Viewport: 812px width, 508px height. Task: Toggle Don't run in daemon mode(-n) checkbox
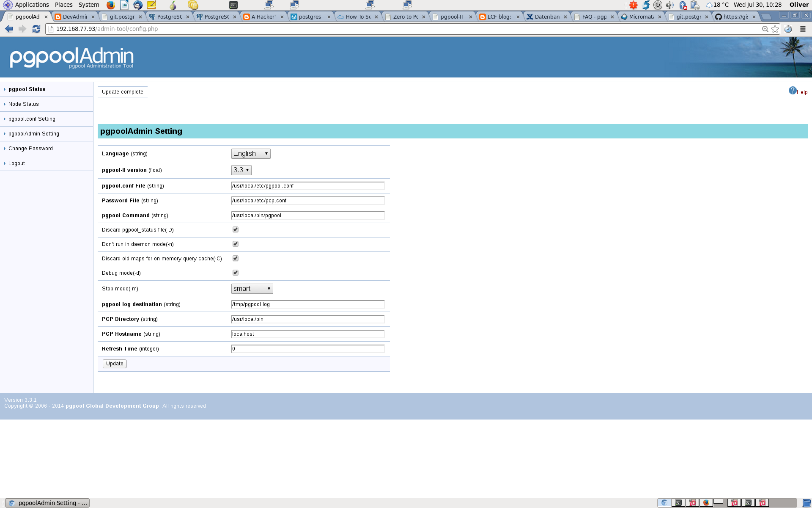tap(236, 244)
